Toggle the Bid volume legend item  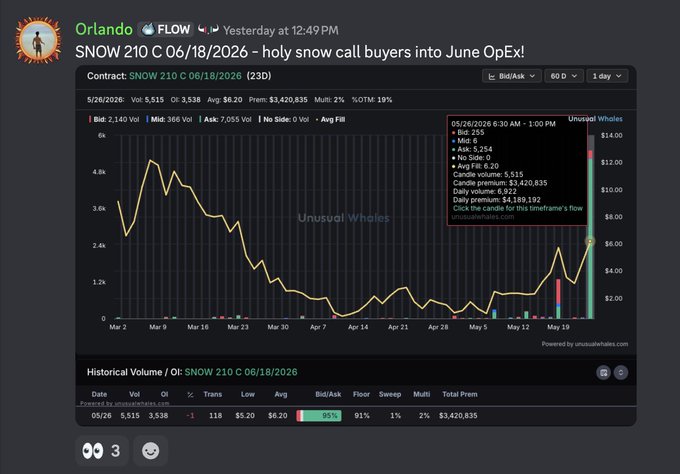click(x=114, y=119)
